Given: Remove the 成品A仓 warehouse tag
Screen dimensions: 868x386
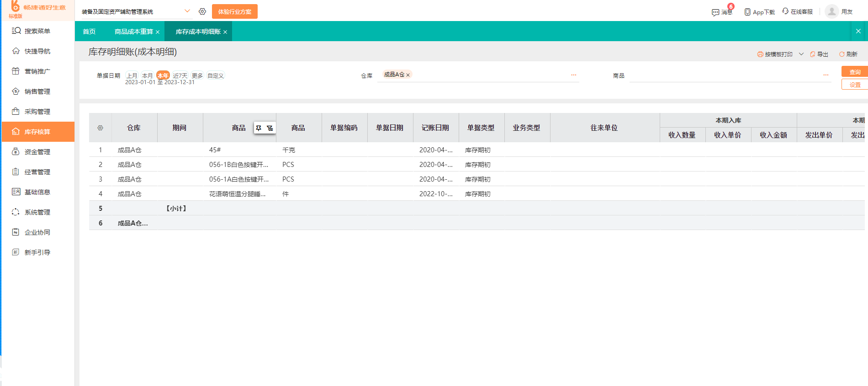Looking at the screenshot, I should 408,75.
